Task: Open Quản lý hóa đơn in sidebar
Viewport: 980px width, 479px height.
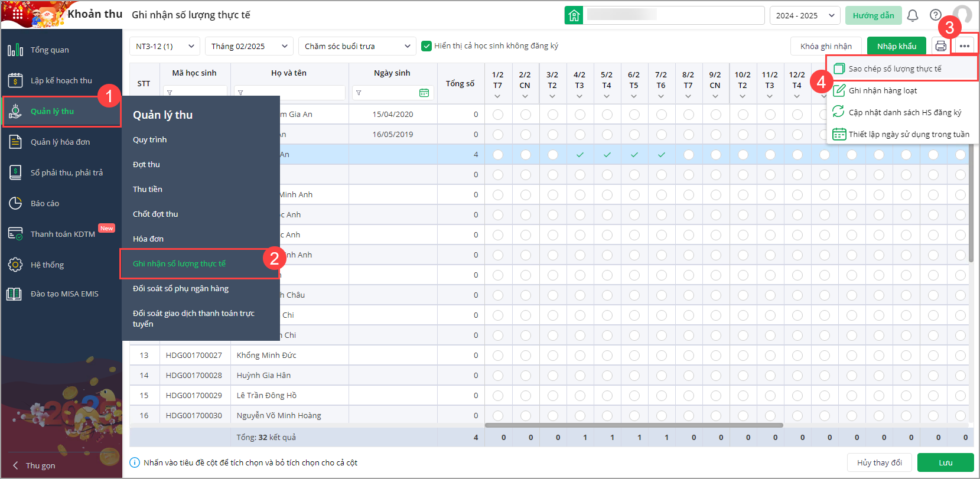Action: [61, 142]
